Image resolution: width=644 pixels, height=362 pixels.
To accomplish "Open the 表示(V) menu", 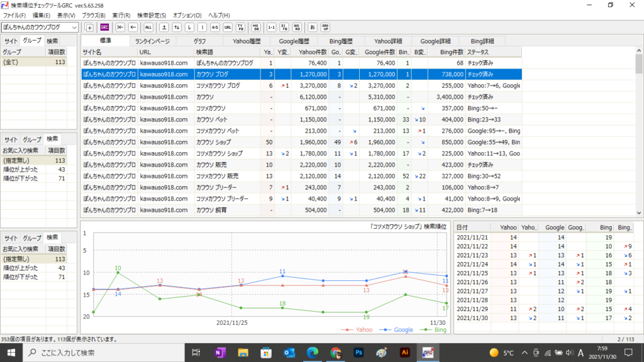I will click(65, 15).
